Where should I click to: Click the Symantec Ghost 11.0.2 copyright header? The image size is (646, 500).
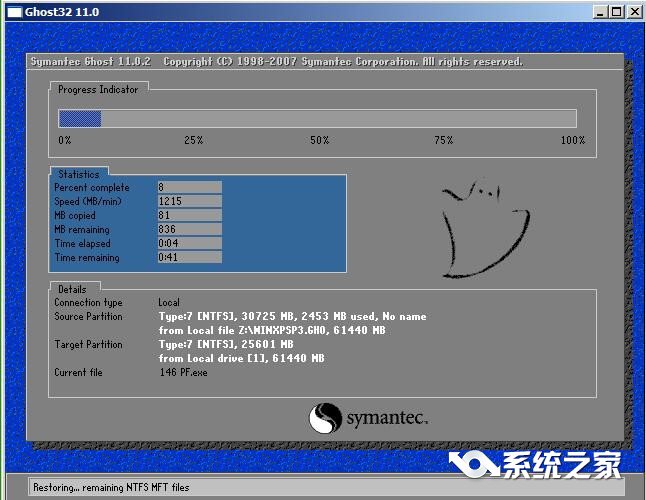(x=277, y=61)
